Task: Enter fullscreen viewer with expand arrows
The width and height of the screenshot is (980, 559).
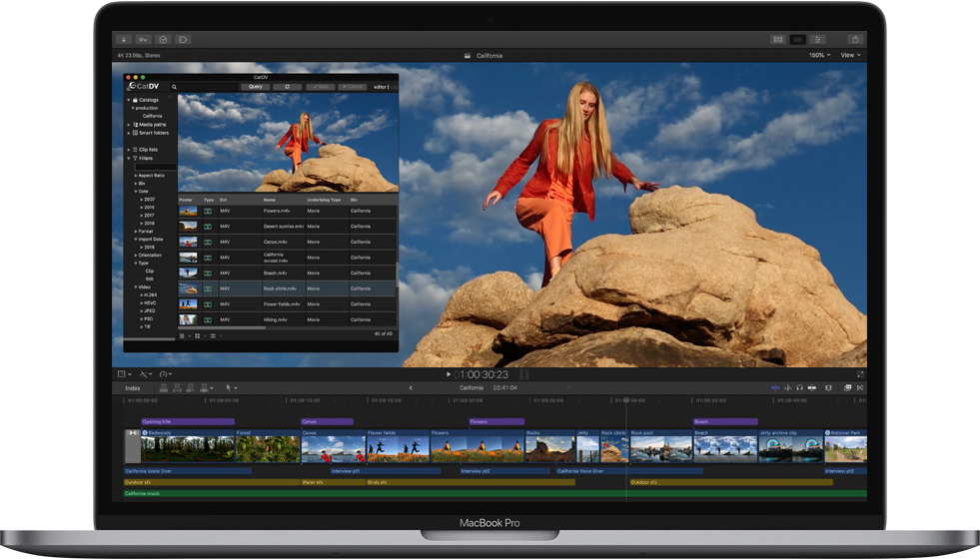Action: point(860,374)
